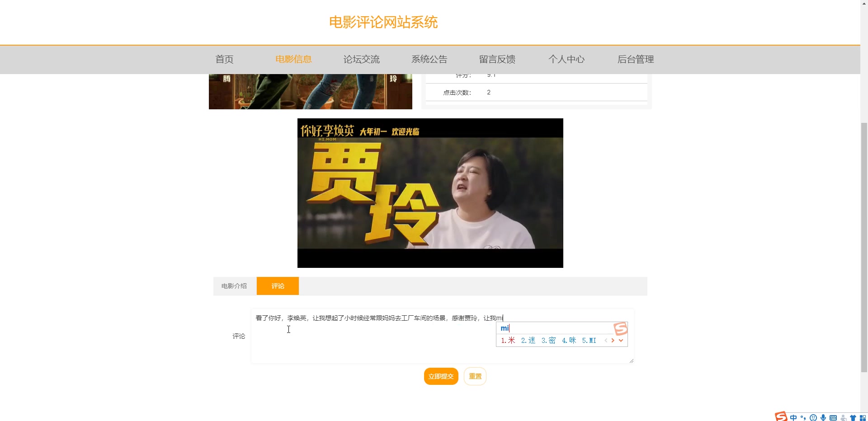Choose candidate 2 '迷'
868x421 pixels.
tap(528, 341)
